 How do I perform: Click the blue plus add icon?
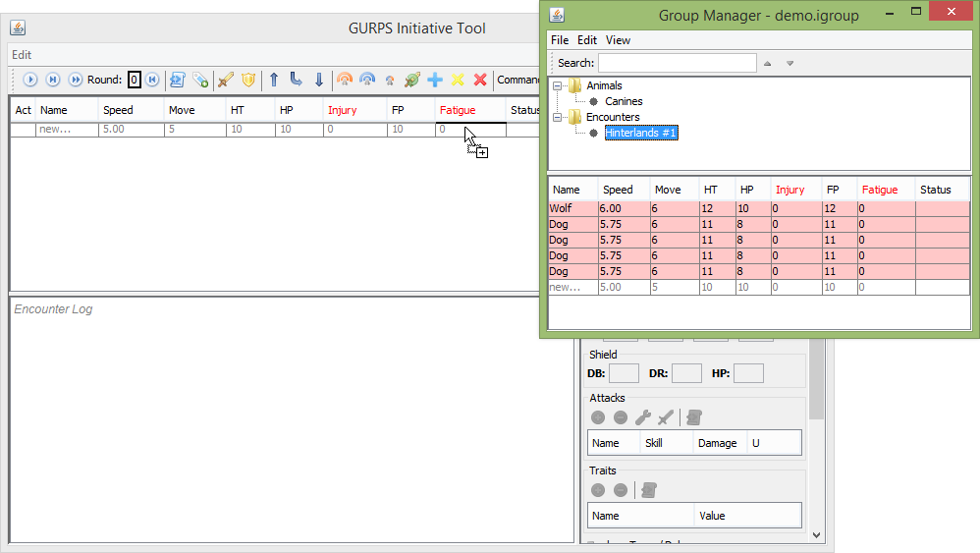435,80
